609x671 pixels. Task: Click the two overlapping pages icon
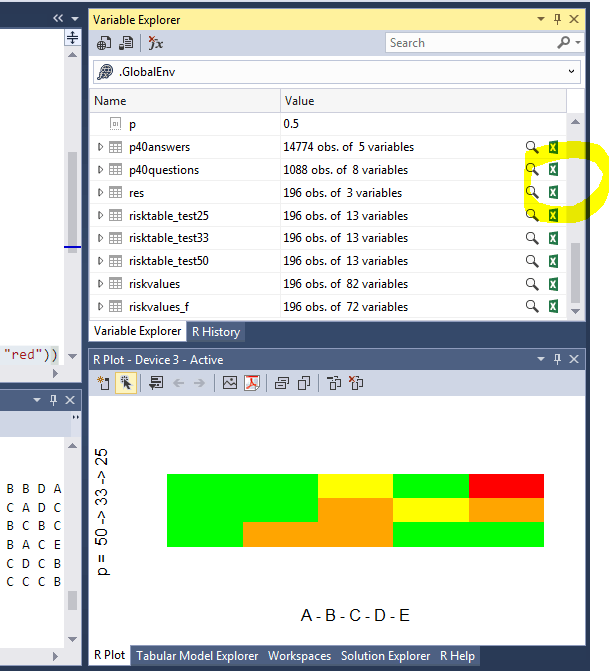point(304,383)
